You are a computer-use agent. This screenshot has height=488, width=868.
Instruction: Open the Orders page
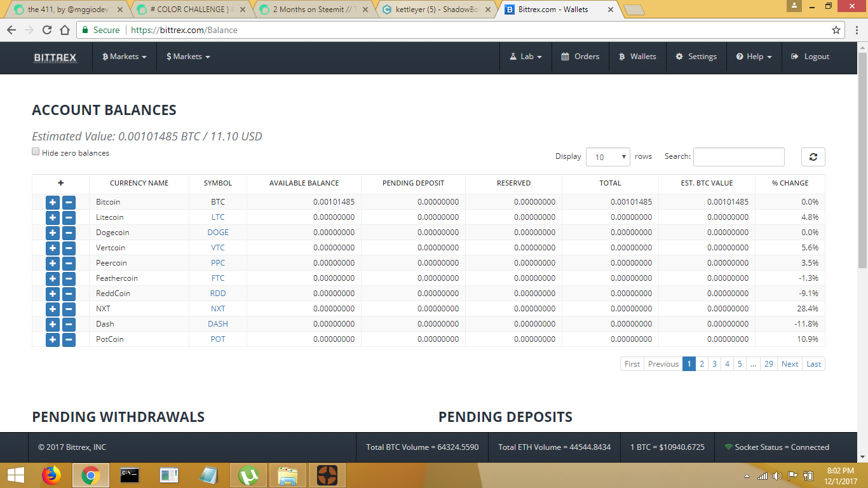click(581, 57)
